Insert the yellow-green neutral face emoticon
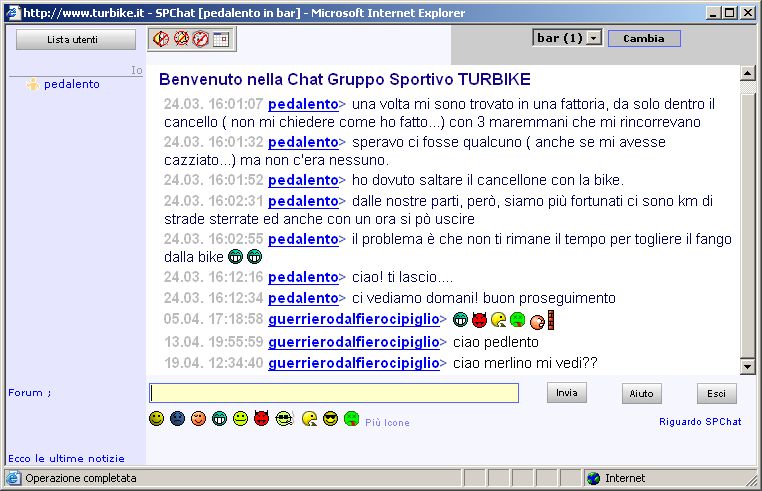 (240, 419)
